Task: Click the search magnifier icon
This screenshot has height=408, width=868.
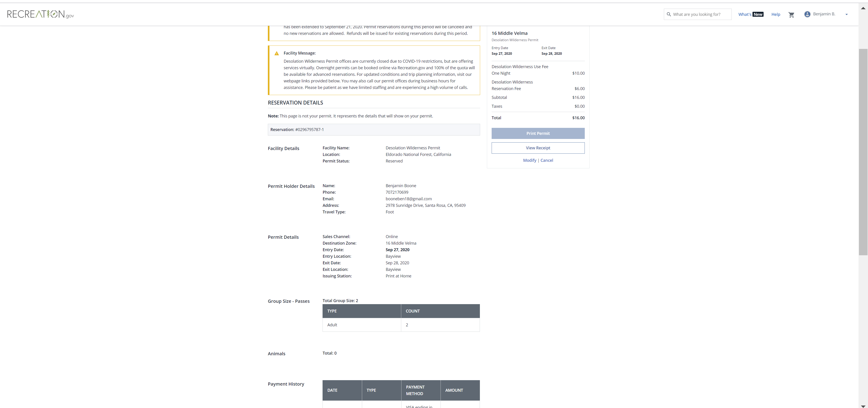Action: click(x=669, y=14)
